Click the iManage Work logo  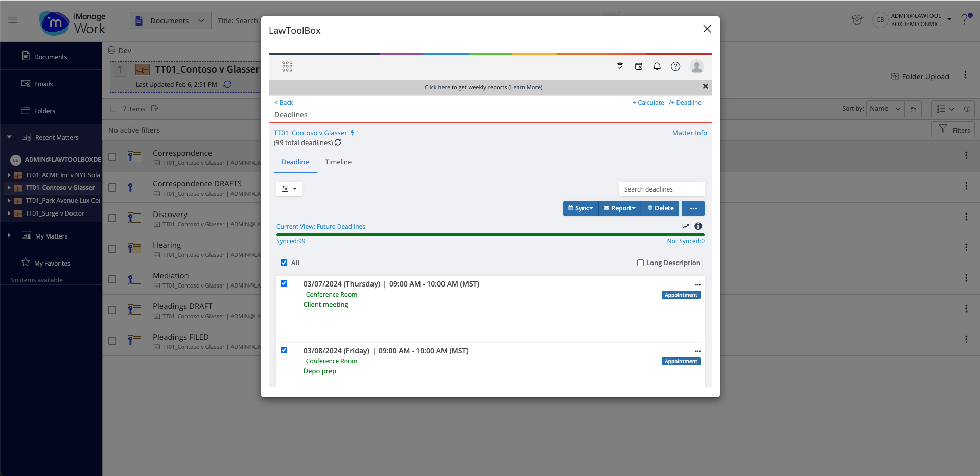click(x=73, y=23)
